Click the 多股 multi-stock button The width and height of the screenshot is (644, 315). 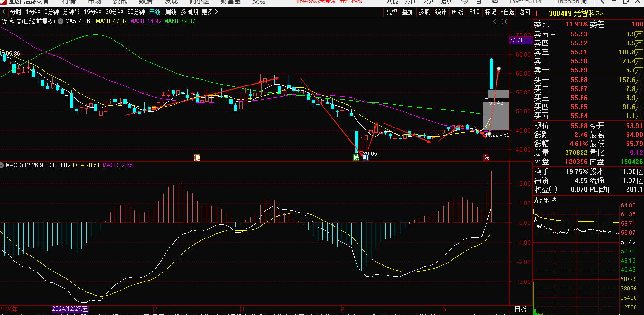tap(424, 12)
